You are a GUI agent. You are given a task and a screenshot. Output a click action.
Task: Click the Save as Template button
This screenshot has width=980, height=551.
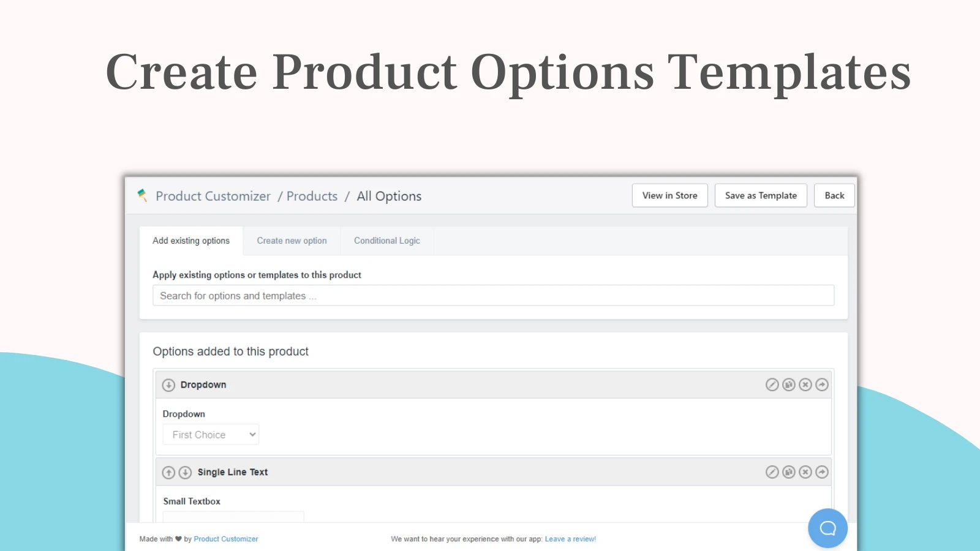tap(761, 195)
